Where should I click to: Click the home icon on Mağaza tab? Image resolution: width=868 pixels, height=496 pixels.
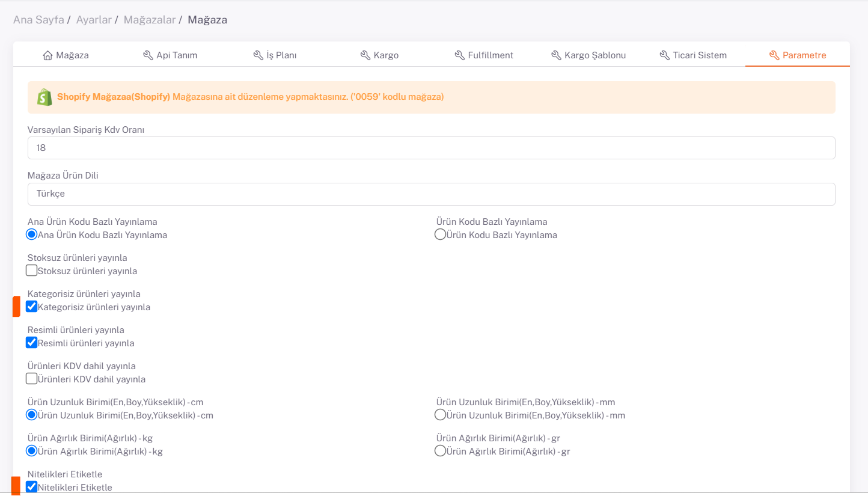pos(48,55)
